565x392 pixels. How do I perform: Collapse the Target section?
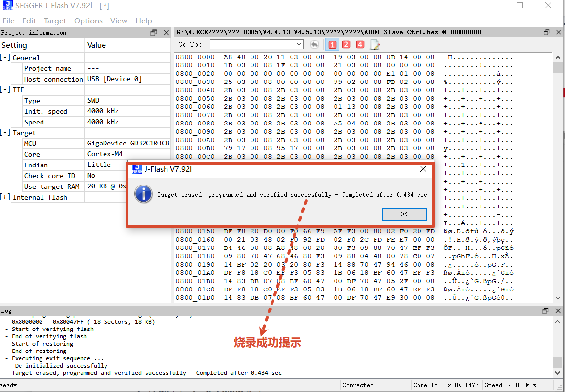point(5,133)
